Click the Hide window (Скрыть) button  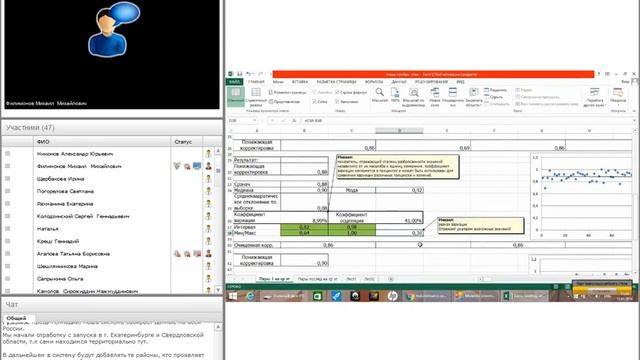pyautogui.click(x=493, y=97)
